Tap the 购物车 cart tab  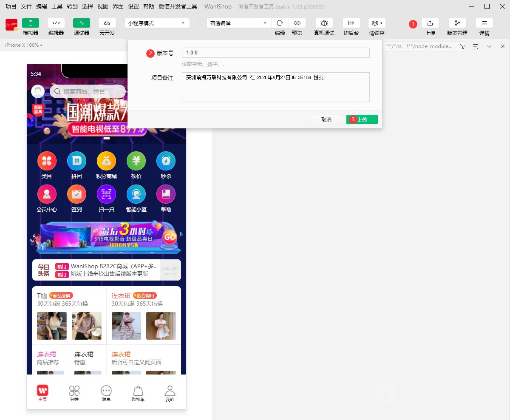point(138,393)
